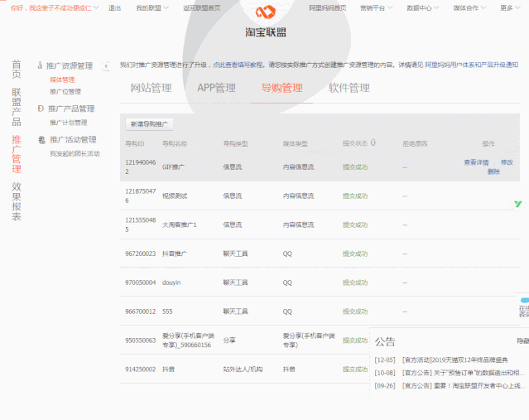
Task: Click the 大淘客推广1 name cell
Action: click(x=179, y=224)
